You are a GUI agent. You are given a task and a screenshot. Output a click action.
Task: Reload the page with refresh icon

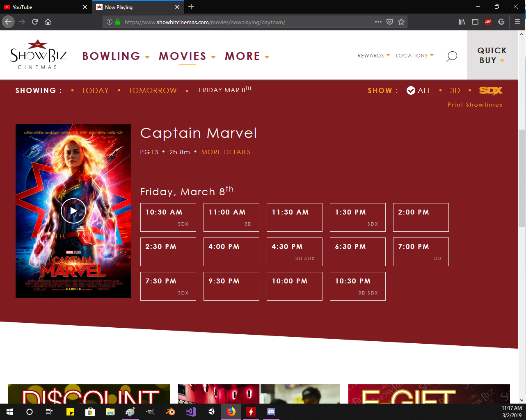35,22
